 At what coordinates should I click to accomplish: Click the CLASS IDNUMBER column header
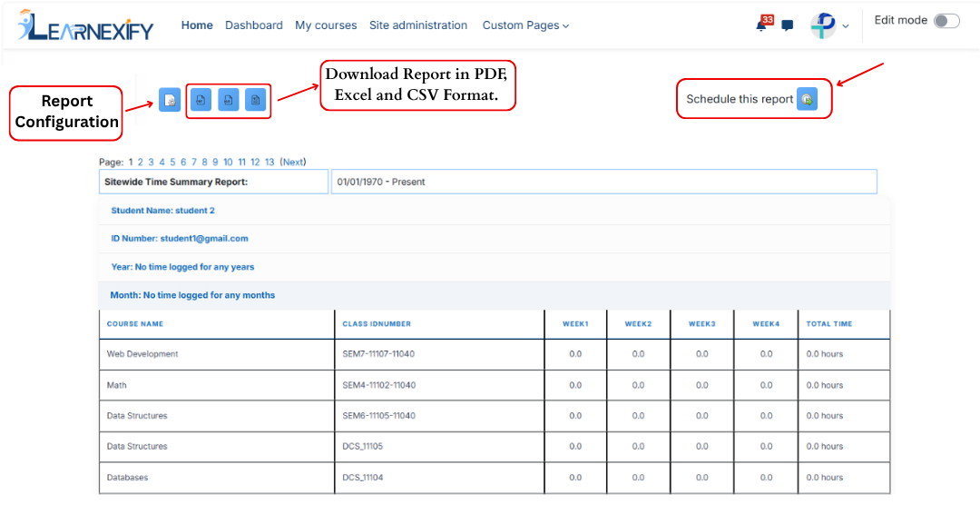click(x=377, y=324)
